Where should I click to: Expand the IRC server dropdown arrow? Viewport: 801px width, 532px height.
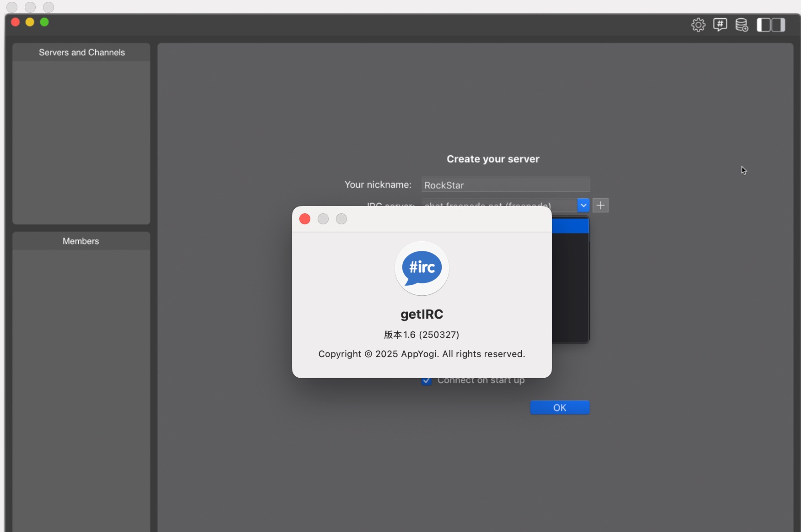pyautogui.click(x=583, y=205)
